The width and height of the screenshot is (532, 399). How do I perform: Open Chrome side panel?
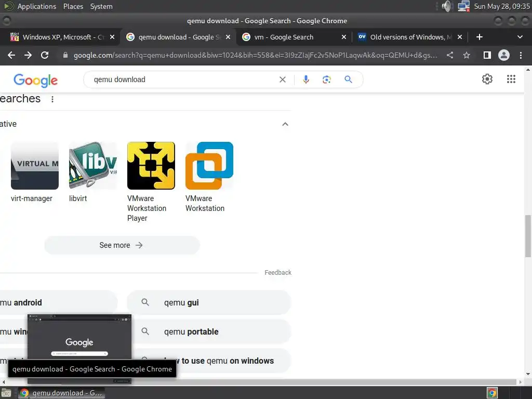pos(487,55)
